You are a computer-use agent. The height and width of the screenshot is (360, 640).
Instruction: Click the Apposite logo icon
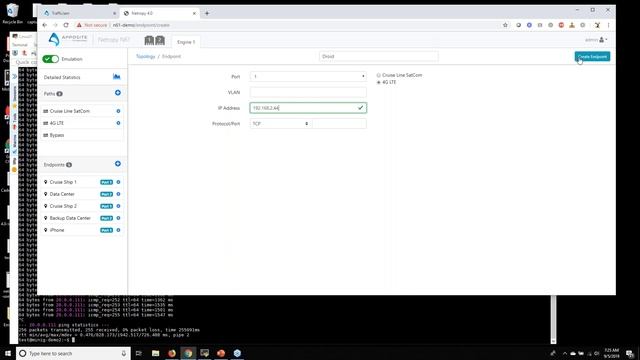54,40
